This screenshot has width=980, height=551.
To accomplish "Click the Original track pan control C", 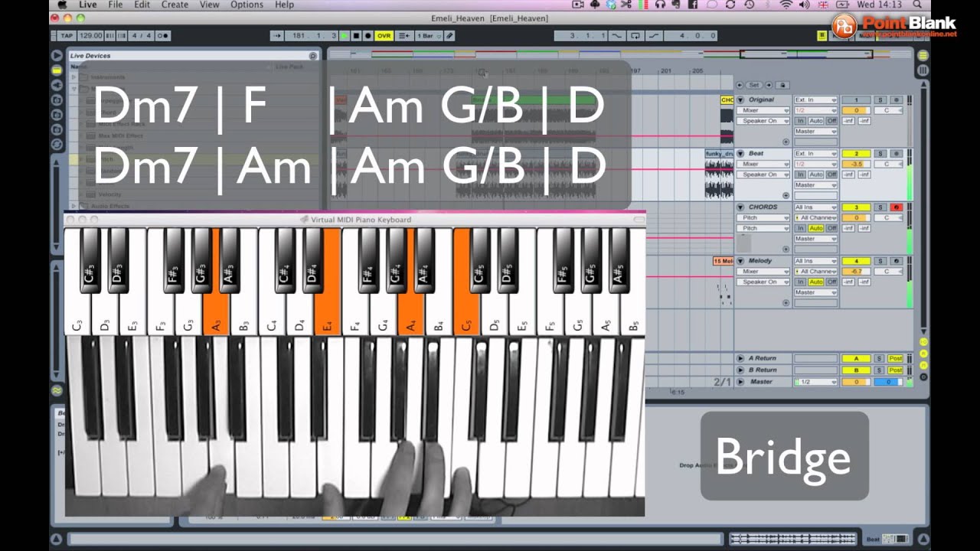I will (888, 110).
